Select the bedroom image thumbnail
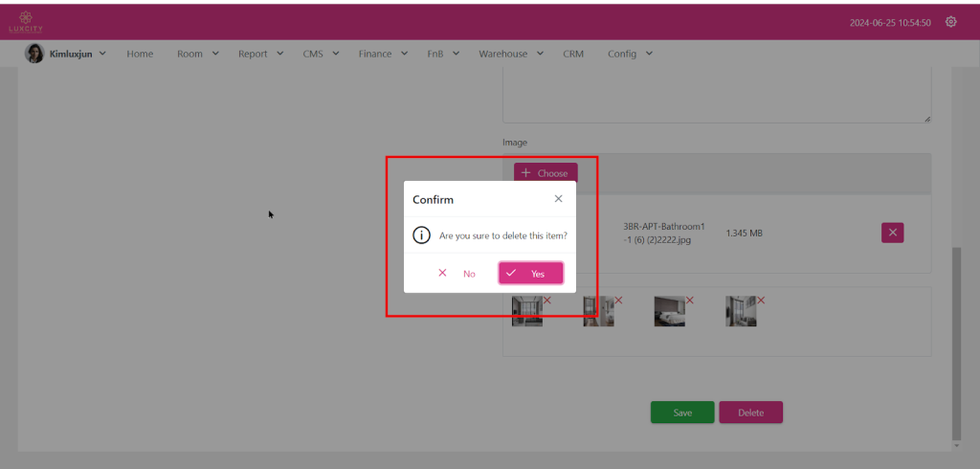980x469 pixels. click(x=669, y=311)
